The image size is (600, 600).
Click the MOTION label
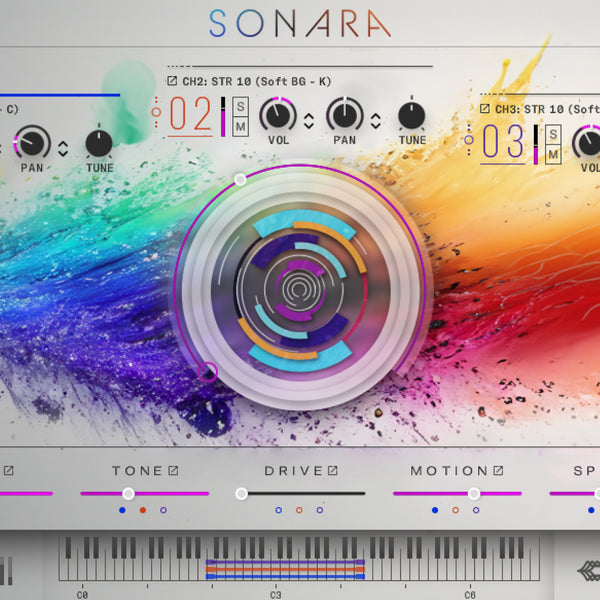449,471
